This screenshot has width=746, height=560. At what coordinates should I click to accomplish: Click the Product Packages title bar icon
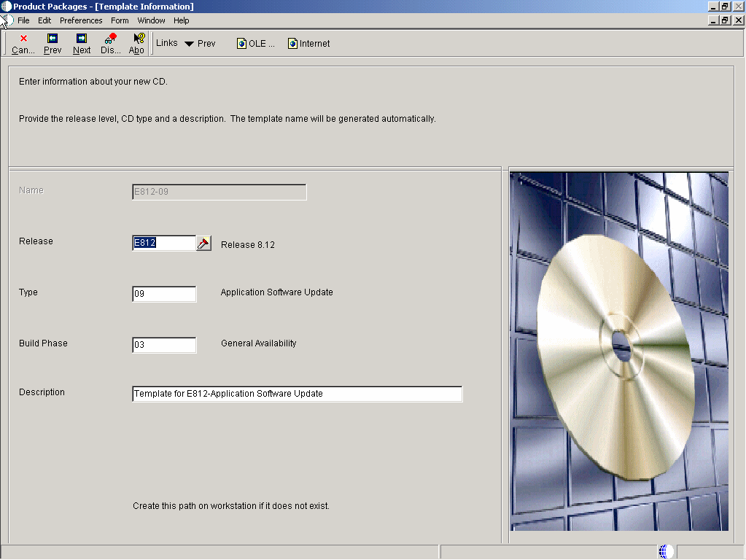[x=6, y=6]
